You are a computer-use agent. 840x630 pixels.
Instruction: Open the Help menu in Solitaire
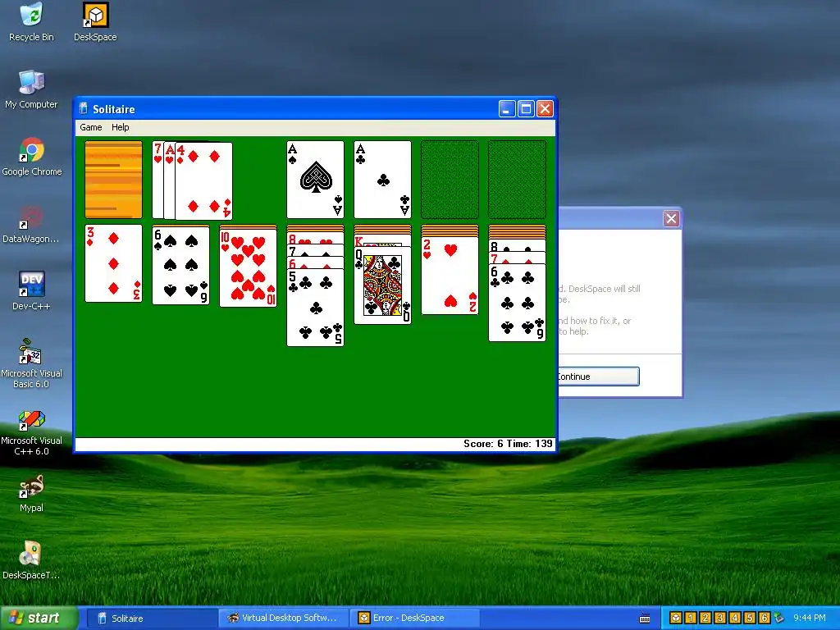120,127
